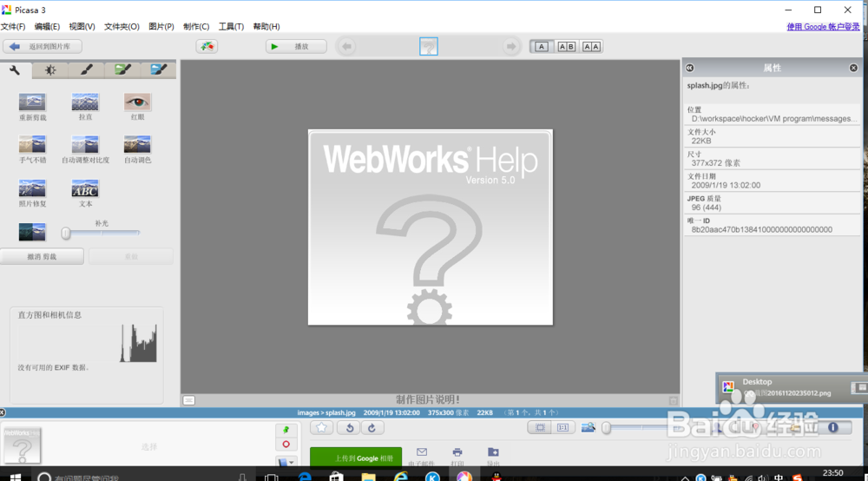
Task: Rotate image counter-clockwise
Action: coord(349,427)
